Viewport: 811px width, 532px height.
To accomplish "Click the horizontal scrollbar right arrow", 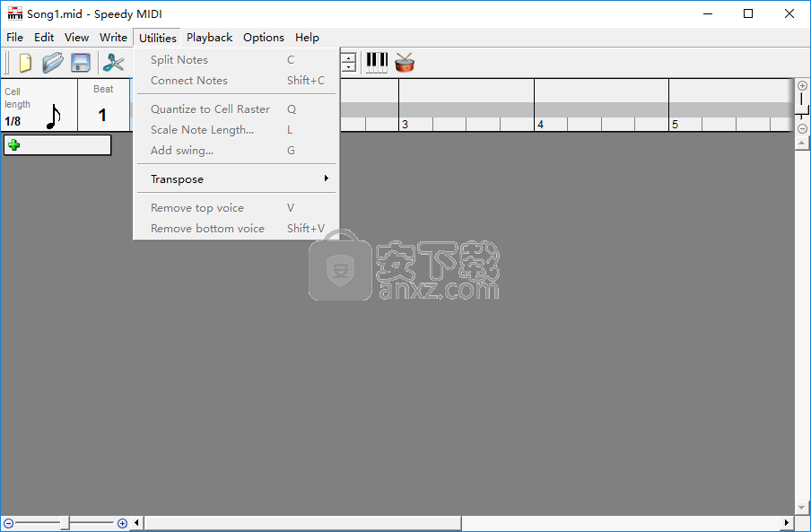I will (787, 523).
